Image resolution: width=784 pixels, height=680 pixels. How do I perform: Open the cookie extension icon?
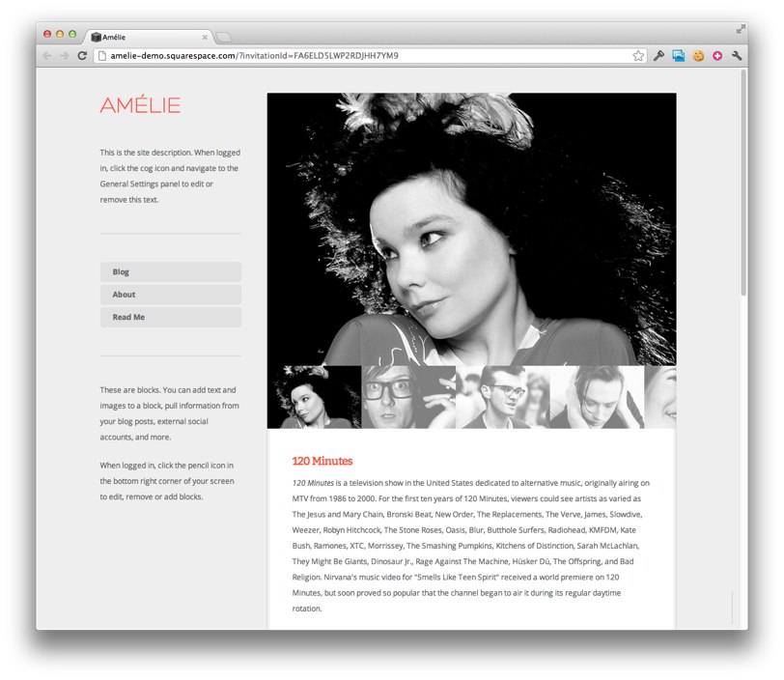coord(698,56)
